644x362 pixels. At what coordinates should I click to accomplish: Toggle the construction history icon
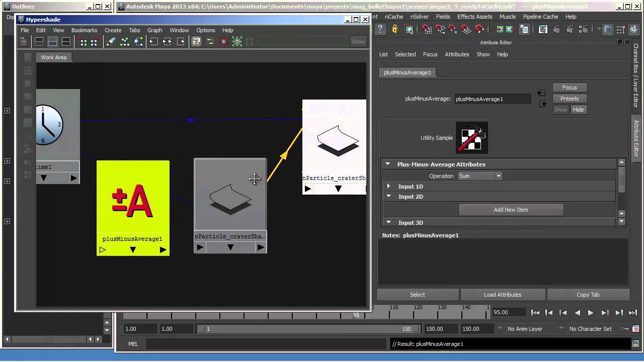click(524, 29)
